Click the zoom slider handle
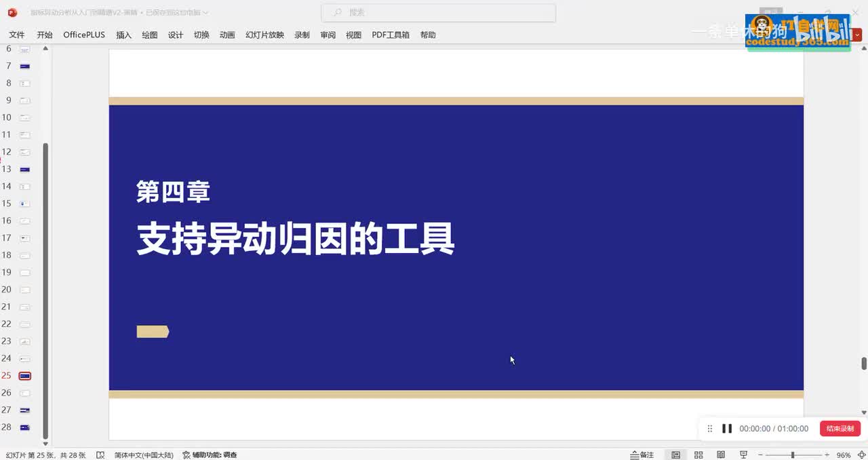The width and height of the screenshot is (868, 460). tap(793, 455)
